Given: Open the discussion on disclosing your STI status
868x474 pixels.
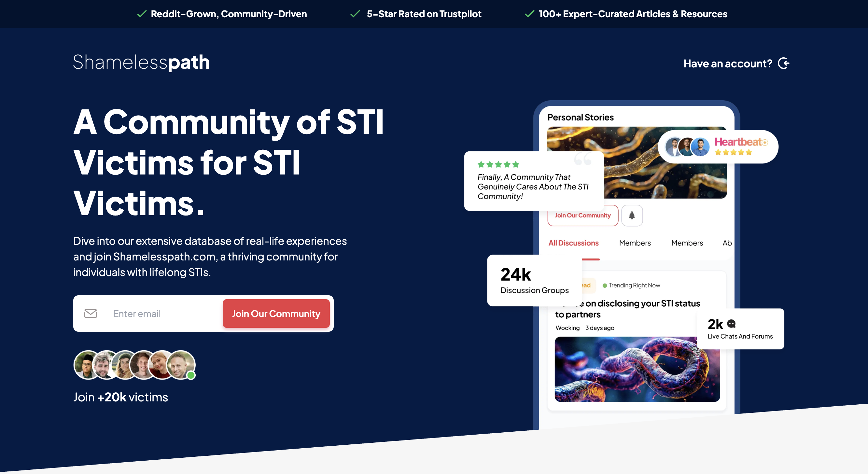Looking at the screenshot, I should coord(627,309).
